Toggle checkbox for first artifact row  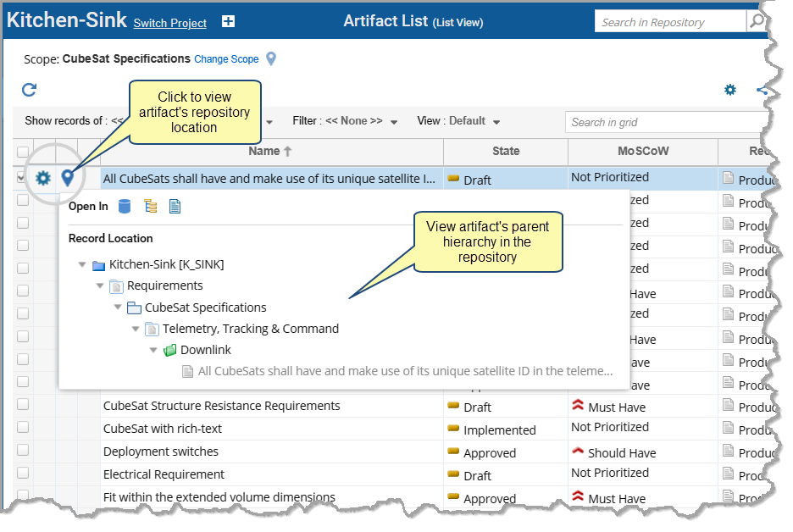22,178
